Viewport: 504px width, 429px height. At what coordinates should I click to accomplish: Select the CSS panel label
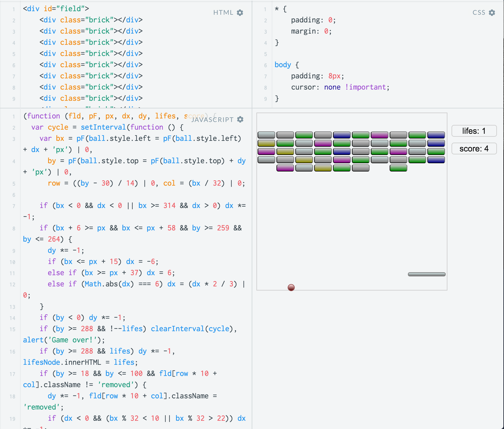point(479,13)
